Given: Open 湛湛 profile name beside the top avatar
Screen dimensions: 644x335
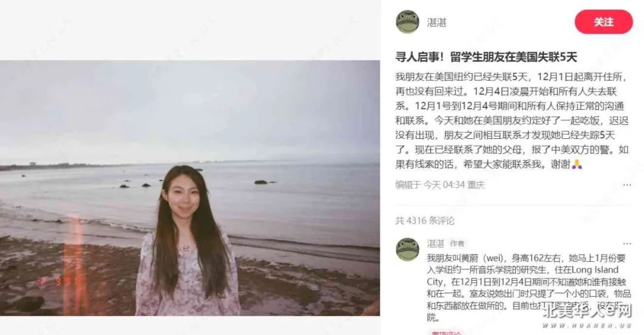Looking at the screenshot, I should 436,22.
